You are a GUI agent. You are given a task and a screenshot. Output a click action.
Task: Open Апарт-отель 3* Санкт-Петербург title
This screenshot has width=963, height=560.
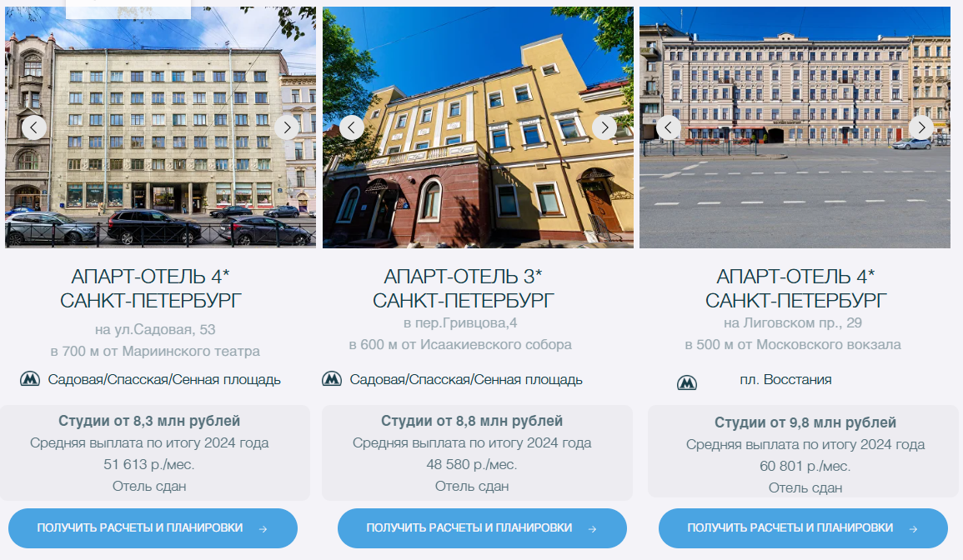click(x=463, y=288)
